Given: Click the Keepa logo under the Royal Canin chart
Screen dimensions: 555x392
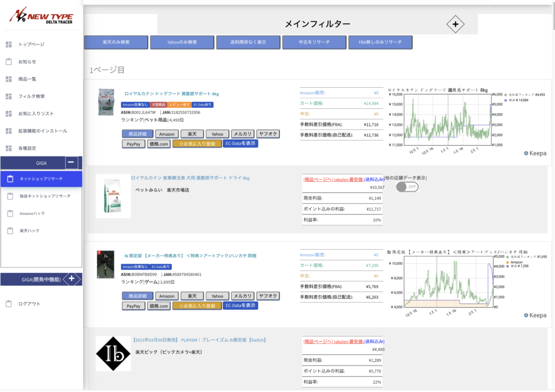Looking at the screenshot, I should 535,153.
